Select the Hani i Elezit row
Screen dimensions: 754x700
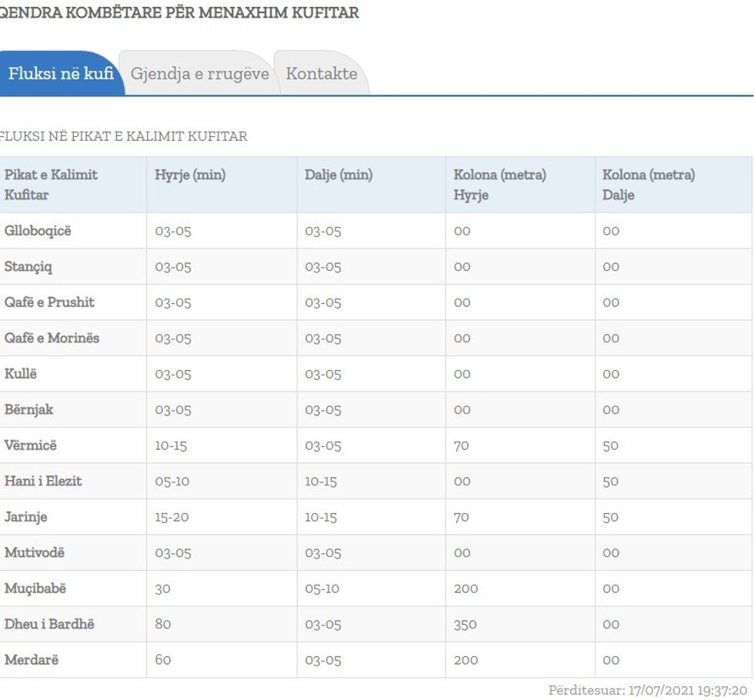pos(43,481)
